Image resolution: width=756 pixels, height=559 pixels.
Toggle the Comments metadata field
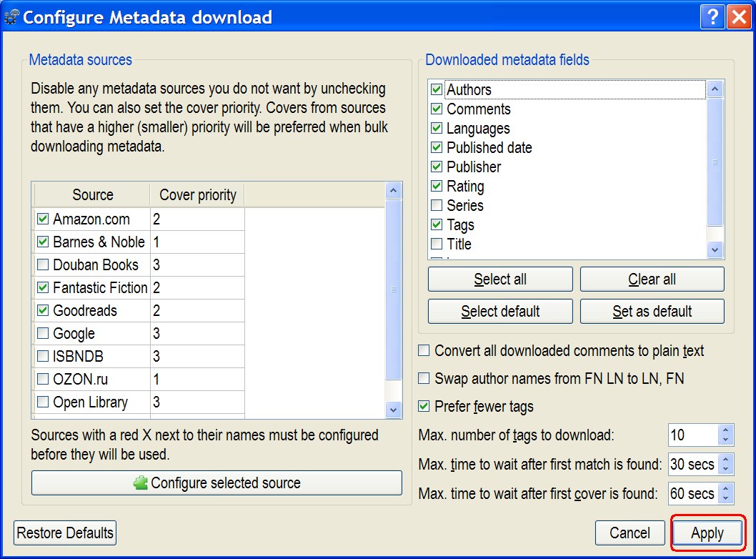click(437, 109)
